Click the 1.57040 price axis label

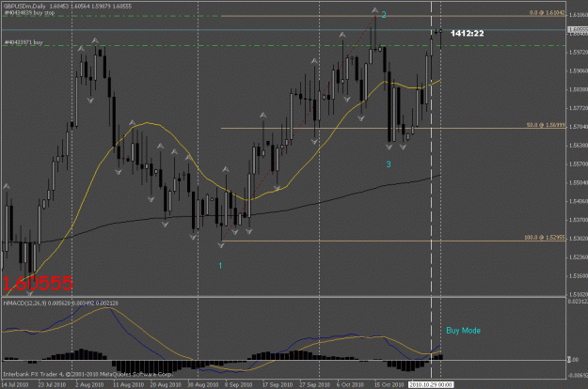[579, 127]
